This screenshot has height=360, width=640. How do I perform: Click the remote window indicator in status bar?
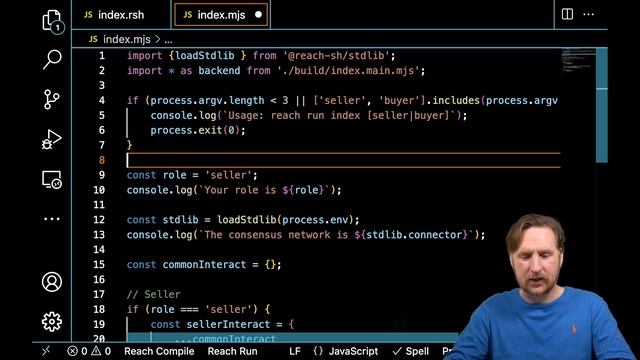click(x=46, y=351)
